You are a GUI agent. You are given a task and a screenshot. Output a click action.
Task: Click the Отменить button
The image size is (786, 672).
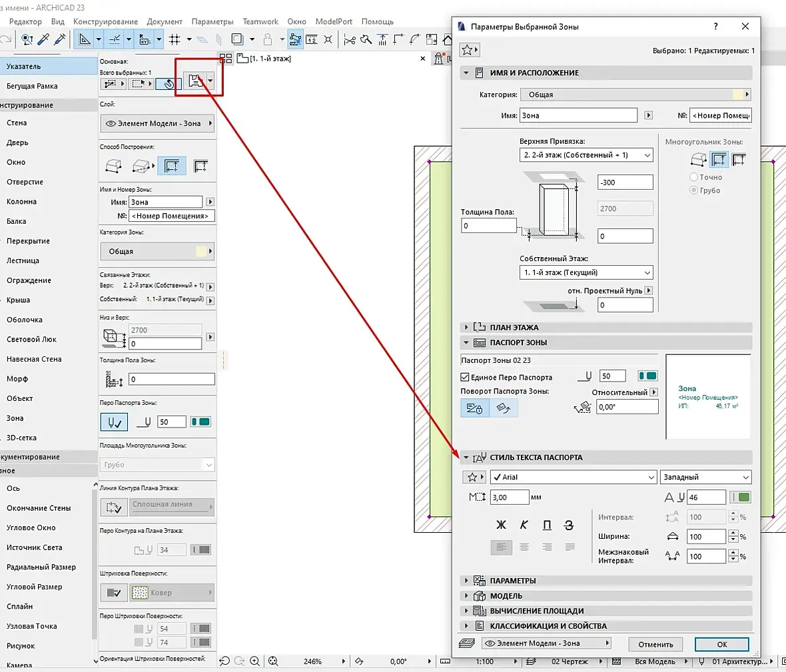[655, 645]
